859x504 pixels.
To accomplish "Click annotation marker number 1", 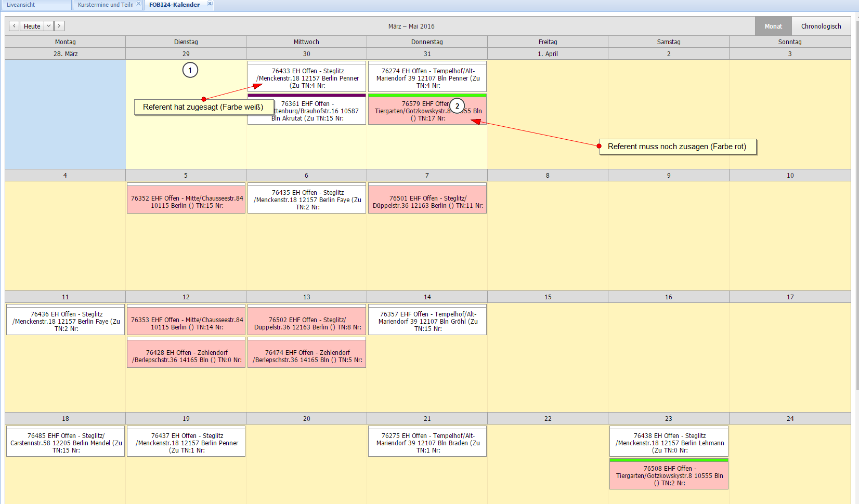I will pyautogui.click(x=190, y=70).
